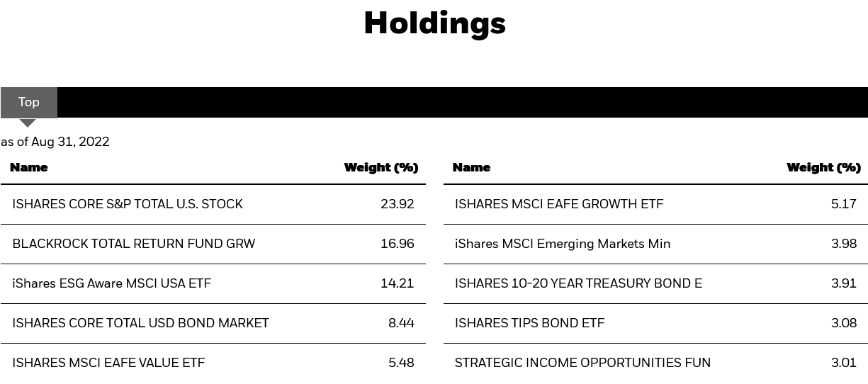Click the as of Aug 31, 2022 date
Image resolution: width=868 pixels, height=384 pixels.
(55, 142)
